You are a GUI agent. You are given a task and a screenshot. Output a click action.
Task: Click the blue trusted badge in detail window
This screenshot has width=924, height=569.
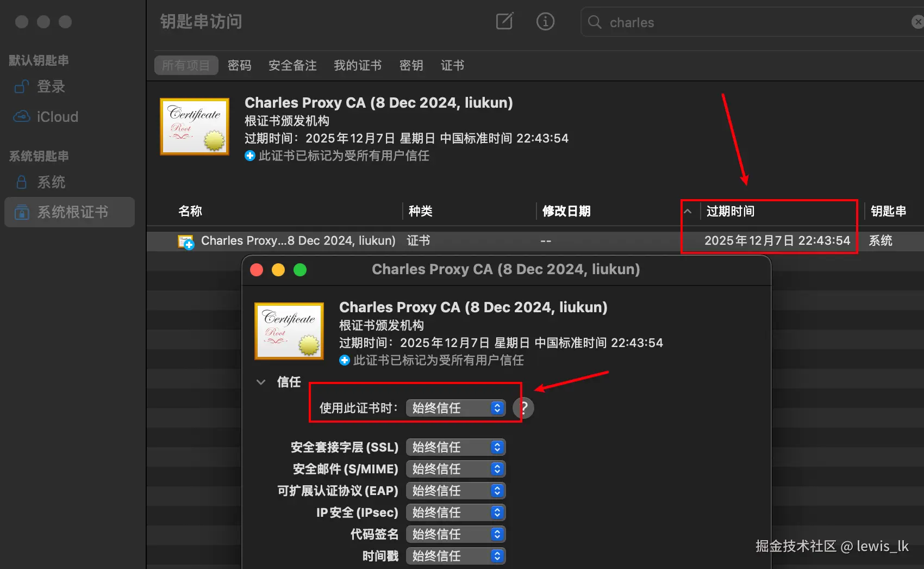tap(345, 360)
